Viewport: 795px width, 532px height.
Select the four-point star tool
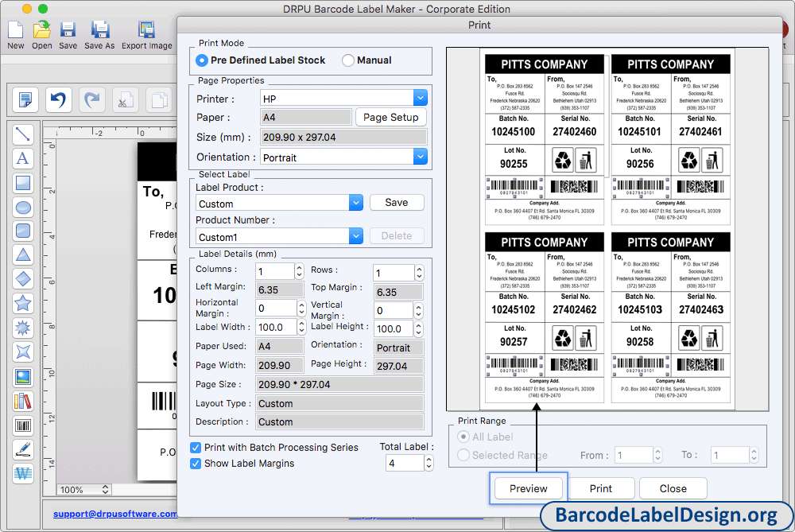pyautogui.click(x=23, y=352)
